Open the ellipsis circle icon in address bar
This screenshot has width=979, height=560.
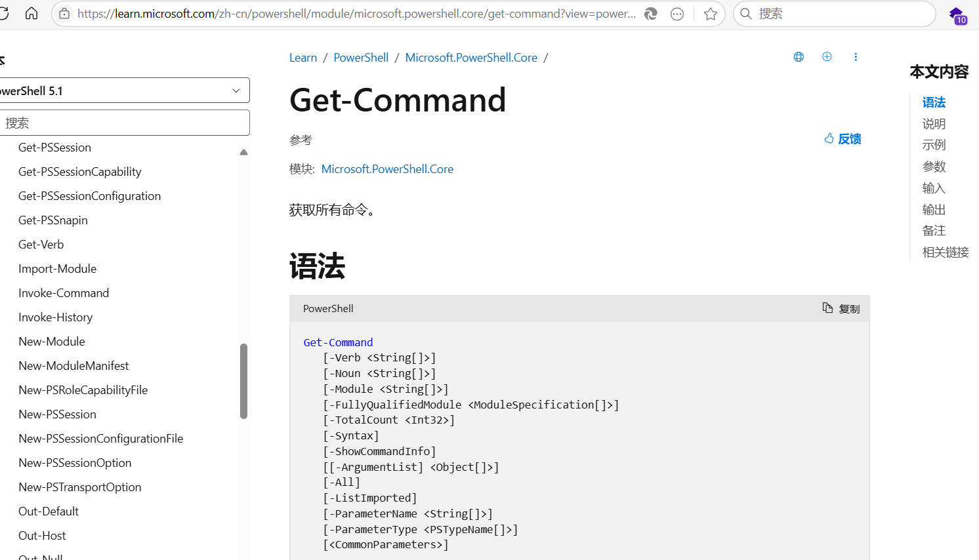coord(677,14)
